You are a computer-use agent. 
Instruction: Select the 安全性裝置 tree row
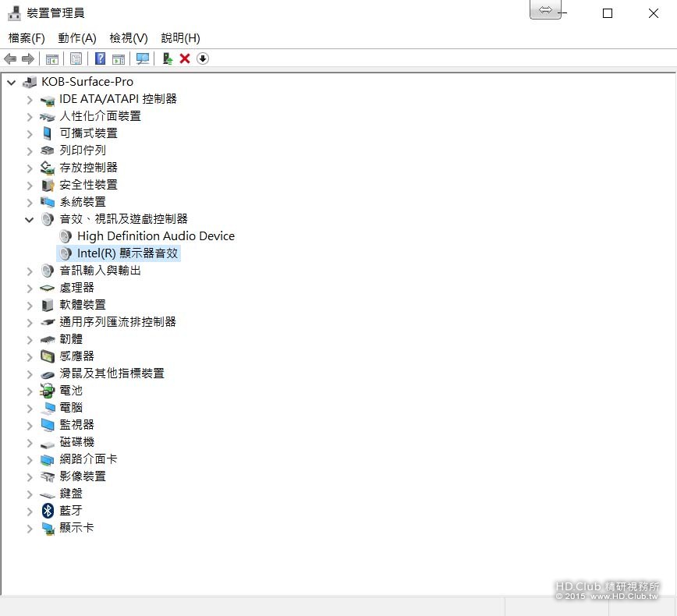coord(88,185)
